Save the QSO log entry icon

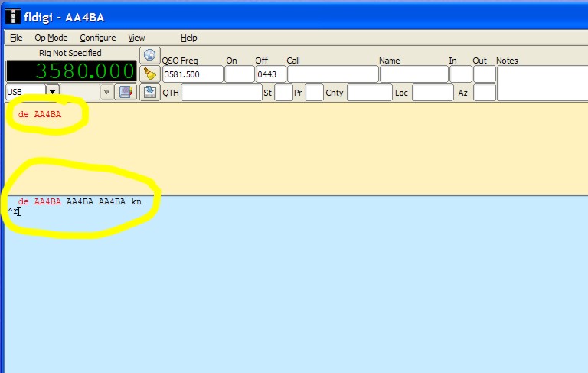pyautogui.click(x=149, y=93)
